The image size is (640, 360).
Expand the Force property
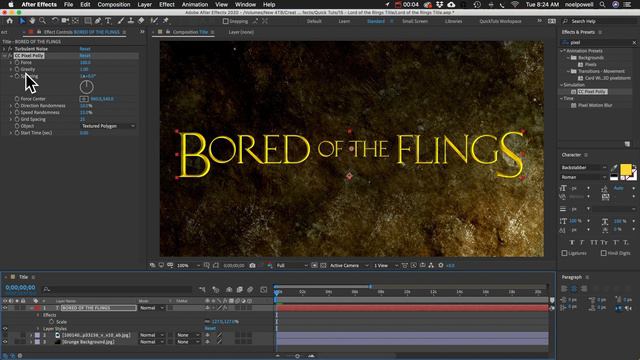11,62
